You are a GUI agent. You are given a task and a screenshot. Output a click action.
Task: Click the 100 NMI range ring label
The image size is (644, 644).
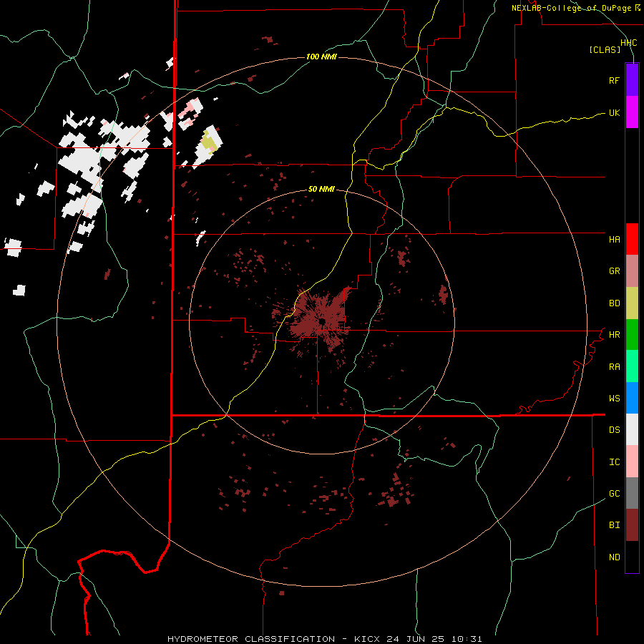tap(321, 57)
